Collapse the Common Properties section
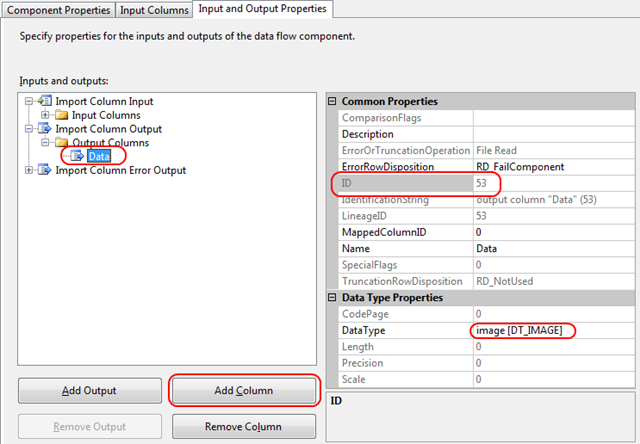 333,101
